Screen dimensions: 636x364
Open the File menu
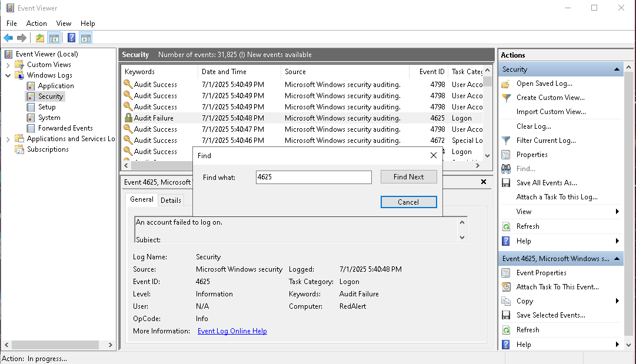pos(11,24)
